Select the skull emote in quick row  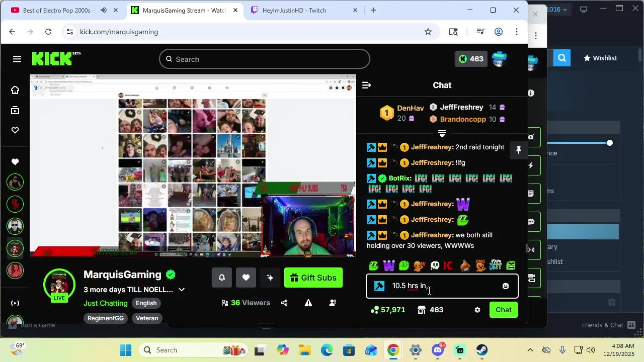tap(435, 265)
